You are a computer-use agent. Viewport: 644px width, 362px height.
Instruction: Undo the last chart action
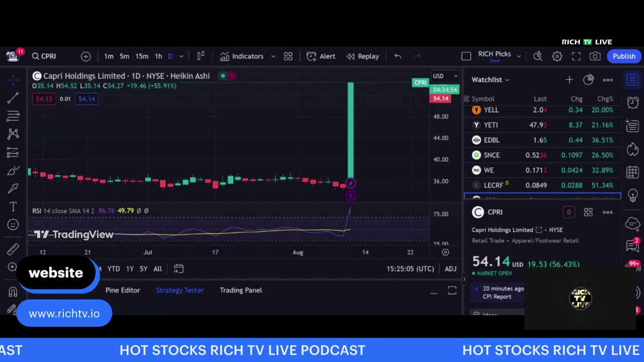[x=398, y=56]
